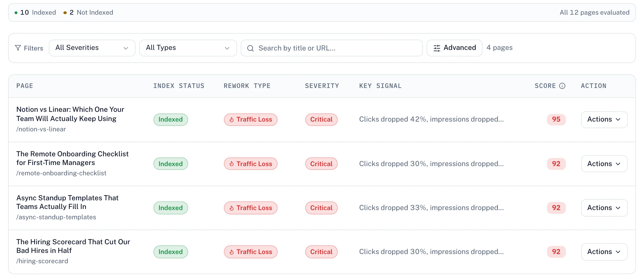Click key signal text in Remote Onboarding row
Screen dimensions: 644x279
pos(432,164)
